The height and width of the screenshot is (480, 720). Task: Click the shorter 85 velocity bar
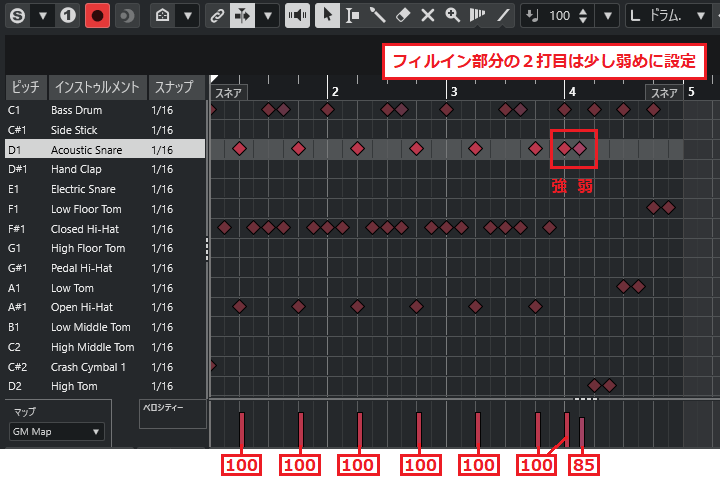(x=582, y=432)
